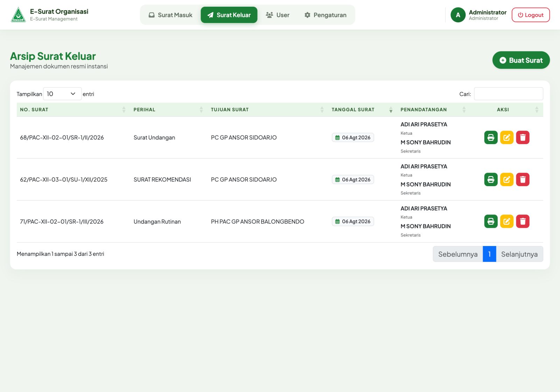The width and height of the screenshot is (560, 392).
Task: Click the Arsip Surat Keluar heading
Action: pos(53,56)
